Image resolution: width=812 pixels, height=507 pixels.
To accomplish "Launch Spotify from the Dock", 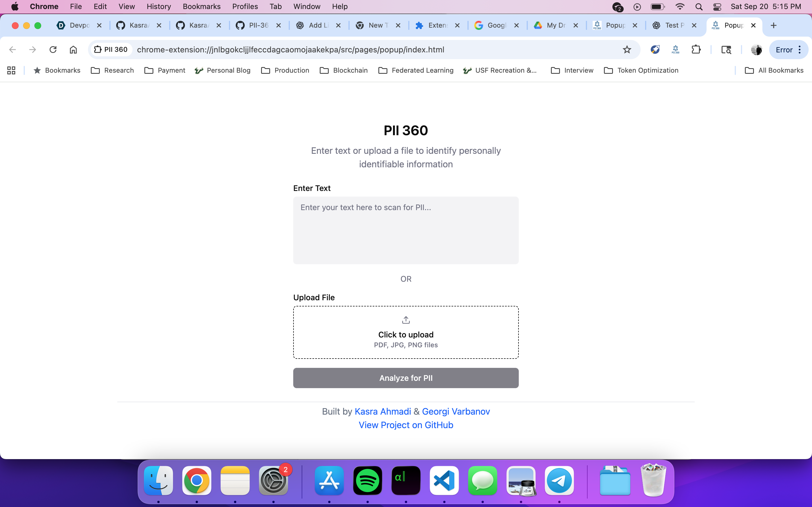I will (x=367, y=481).
